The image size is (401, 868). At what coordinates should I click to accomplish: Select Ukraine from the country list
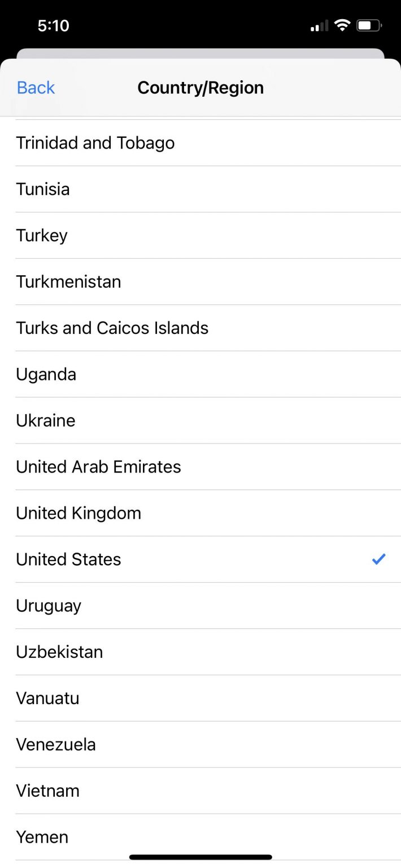coord(45,420)
